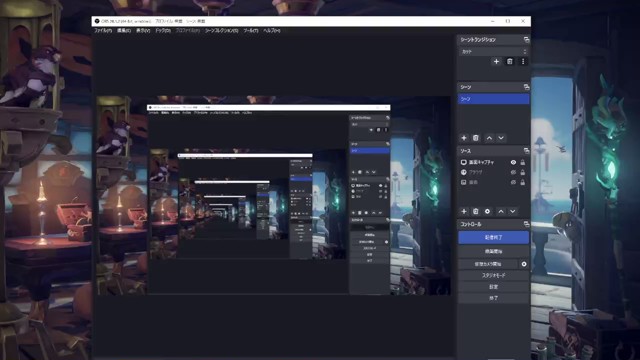640x360 pixels.
Task: Open virtual camera settings gear icon
Action: coord(524,264)
